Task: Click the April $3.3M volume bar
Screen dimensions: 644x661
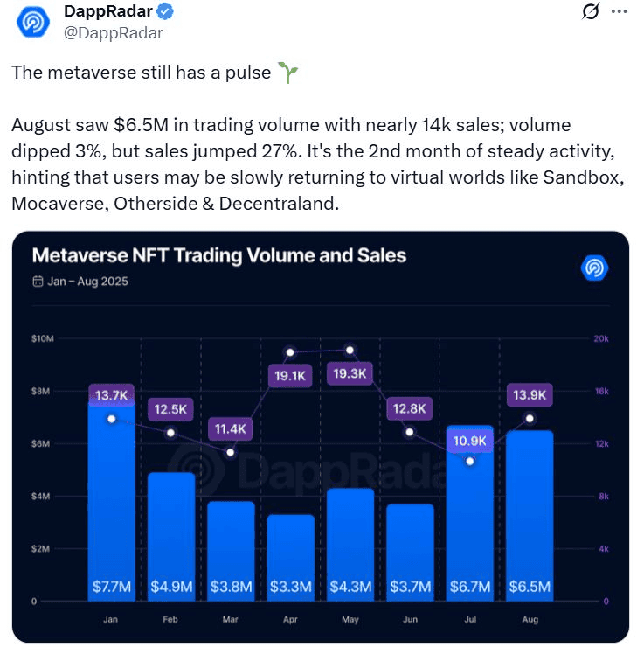Action: click(x=291, y=555)
